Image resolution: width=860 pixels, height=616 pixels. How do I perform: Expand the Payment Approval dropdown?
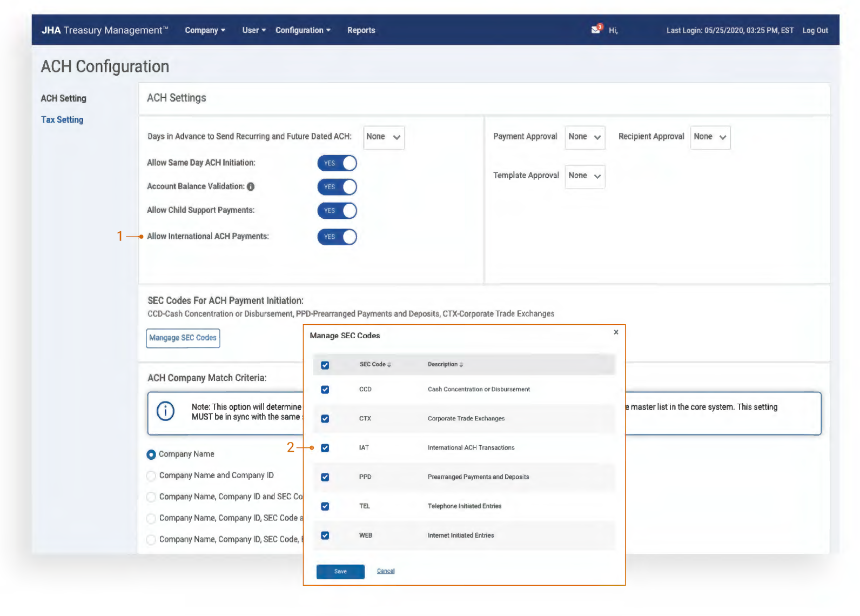pos(584,137)
